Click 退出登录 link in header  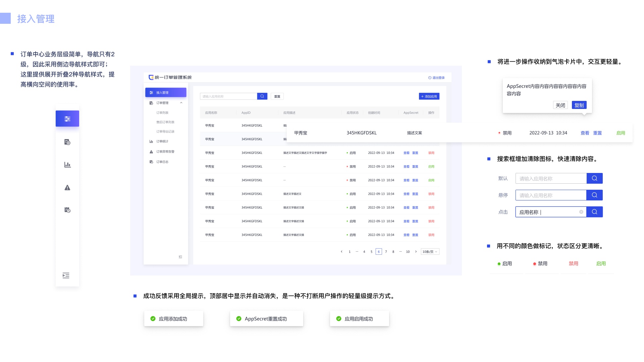click(x=436, y=77)
